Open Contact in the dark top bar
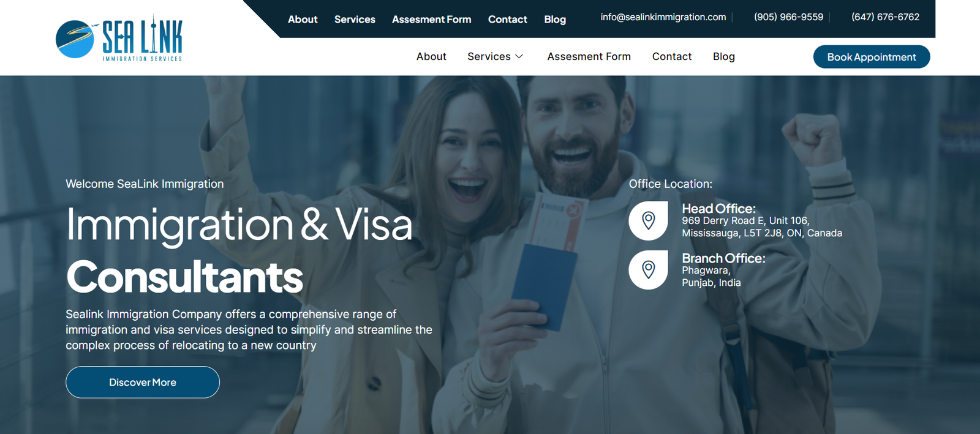 [x=508, y=20]
